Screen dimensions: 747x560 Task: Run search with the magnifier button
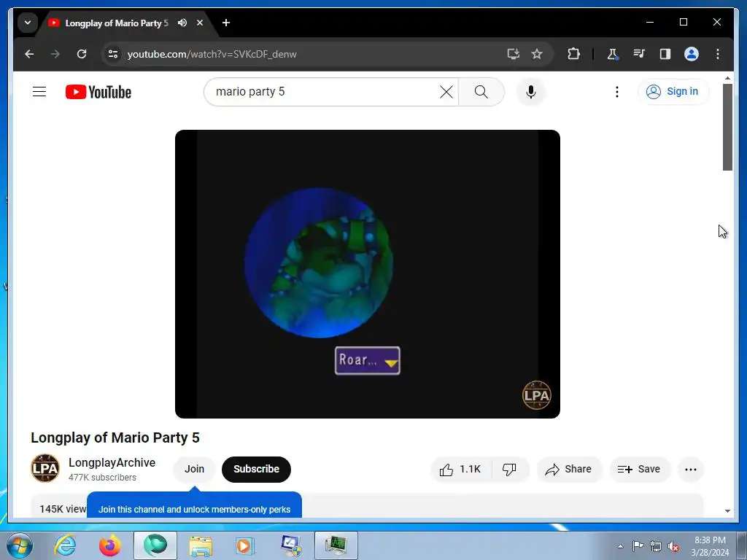[x=481, y=91]
